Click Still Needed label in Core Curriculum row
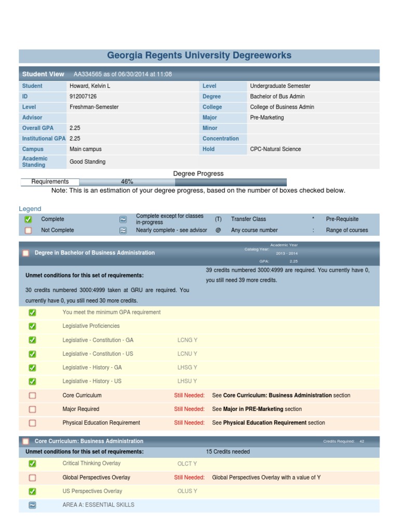Image resolution: width=399 pixels, height=532 pixels. (x=189, y=395)
